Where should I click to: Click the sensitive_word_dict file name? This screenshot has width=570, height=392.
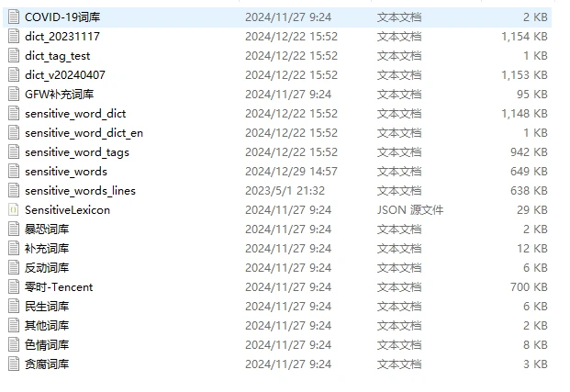[75, 114]
